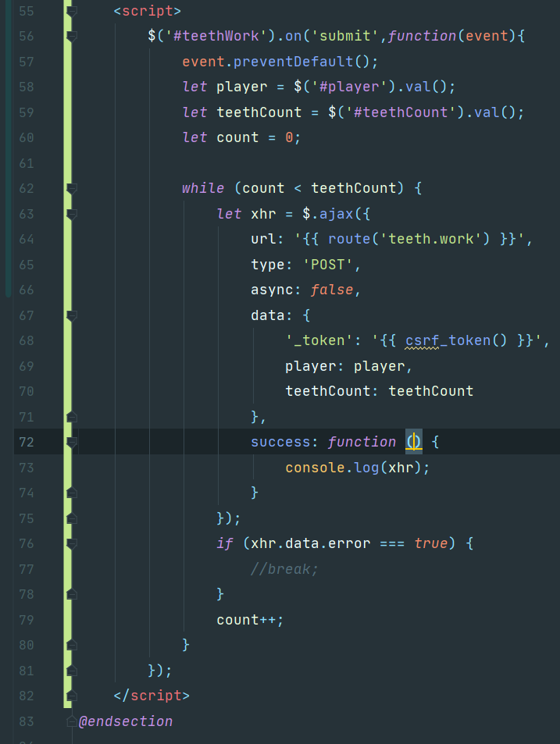Viewport: 560px width, 744px height.
Task: Click line number 77 in the gutter
Action: (27, 569)
